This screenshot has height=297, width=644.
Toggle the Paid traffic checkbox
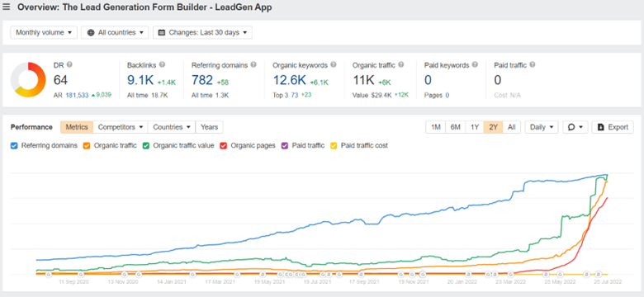pyautogui.click(x=284, y=145)
